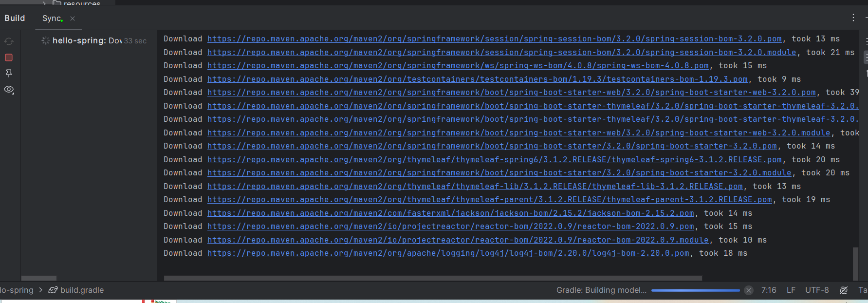The image size is (868, 303).
Task: Open the UTF-8 encoding selector
Action: 817,290
